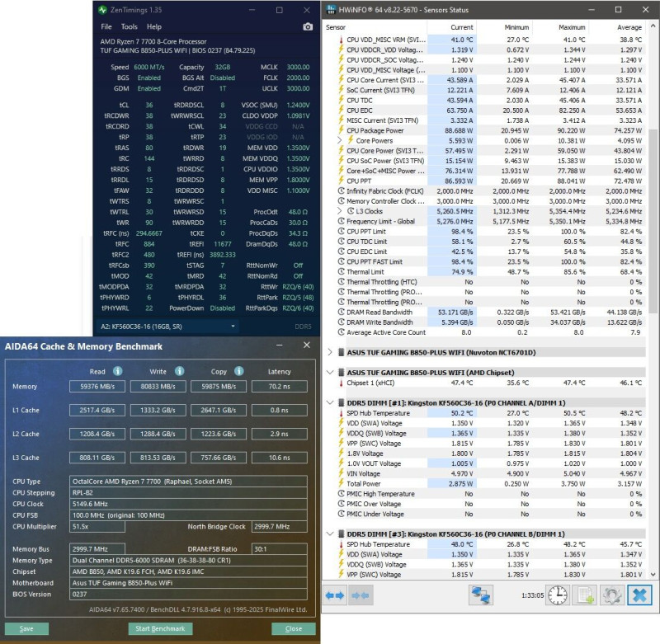Select the Thermal Limit sensor row
Image resolution: width=660 pixels, height=644 pixels.
pos(491,272)
